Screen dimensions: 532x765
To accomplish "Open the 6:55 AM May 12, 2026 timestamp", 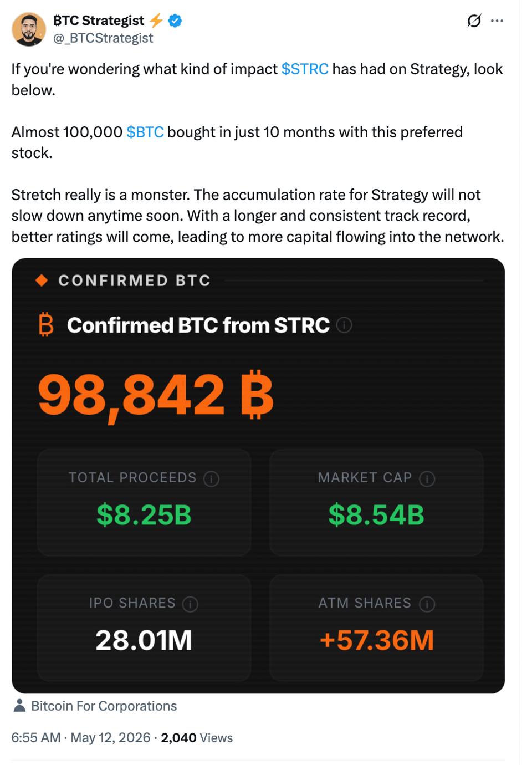I will click(81, 738).
